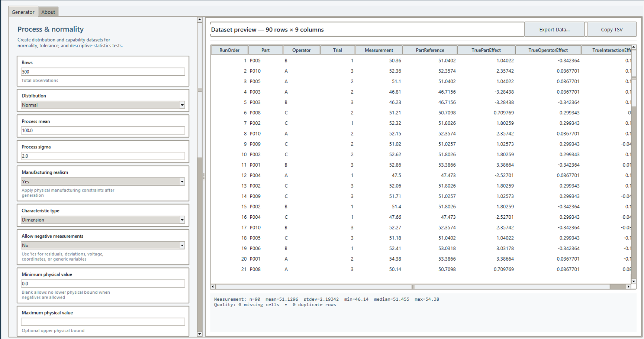The width and height of the screenshot is (644, 339).
Task: Click the TrueOperatorEffect column header
Action: (x=548, y=50)
